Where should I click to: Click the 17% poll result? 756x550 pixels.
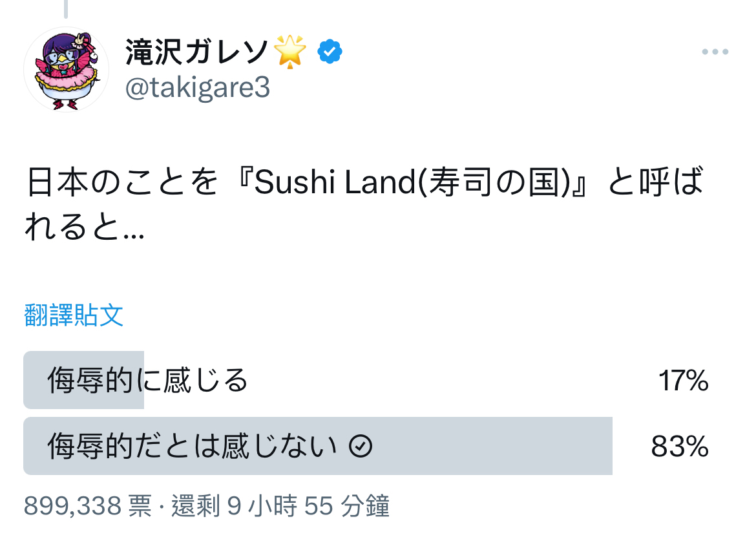683,381
